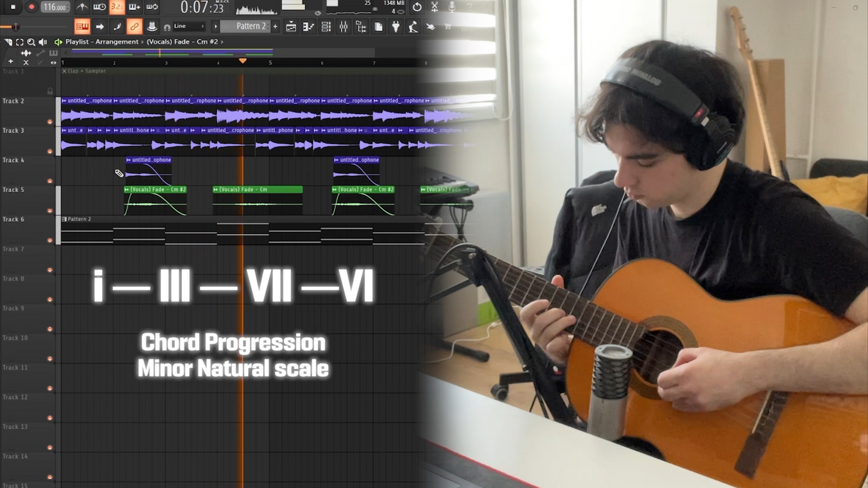Image resolution: width=868 pixels, height=488 pixels.
Task: Click the red Record button
Action: [31, 7]
